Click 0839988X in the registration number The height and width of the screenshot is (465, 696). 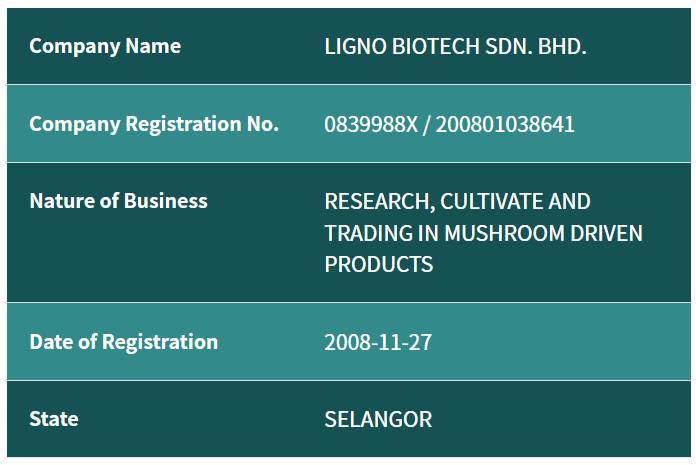371,124
